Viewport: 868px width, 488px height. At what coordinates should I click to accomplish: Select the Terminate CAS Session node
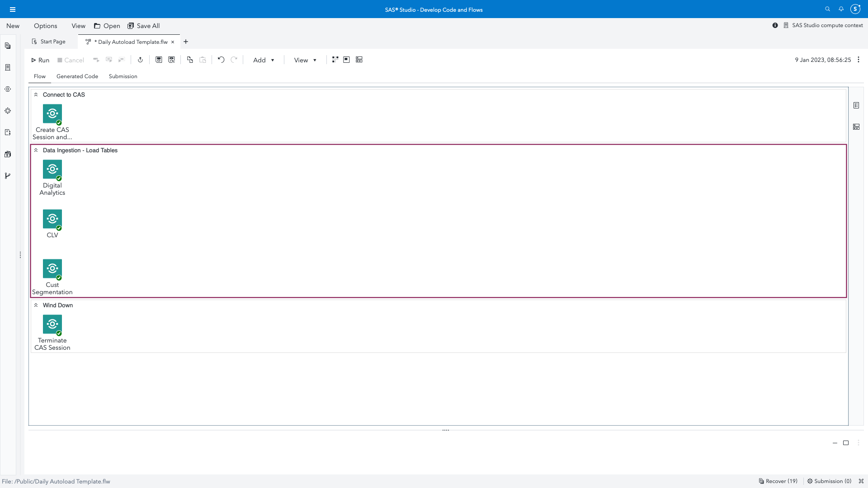[52, 324]
